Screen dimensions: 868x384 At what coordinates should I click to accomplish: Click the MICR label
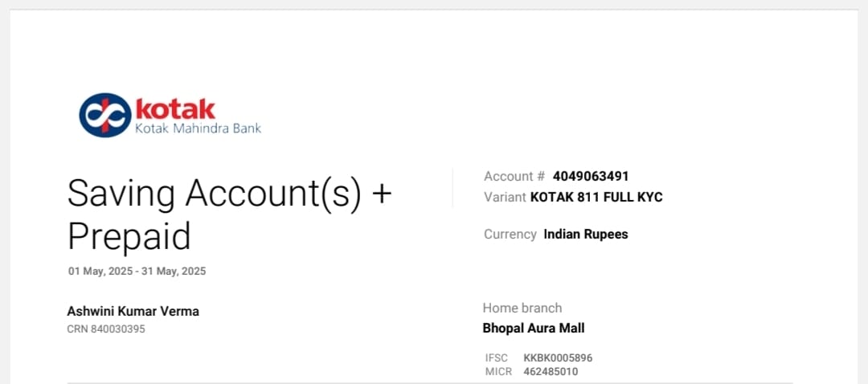498,371
